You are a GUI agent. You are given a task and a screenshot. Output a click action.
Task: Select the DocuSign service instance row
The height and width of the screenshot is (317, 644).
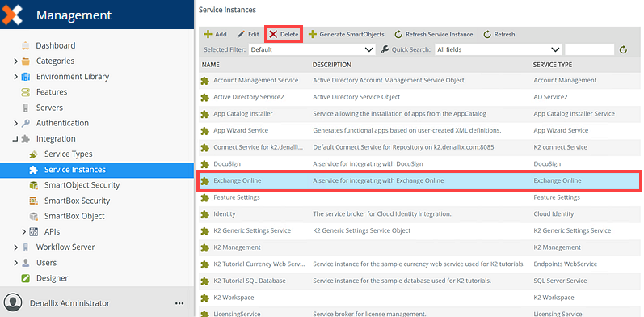[x=419, y=163]
